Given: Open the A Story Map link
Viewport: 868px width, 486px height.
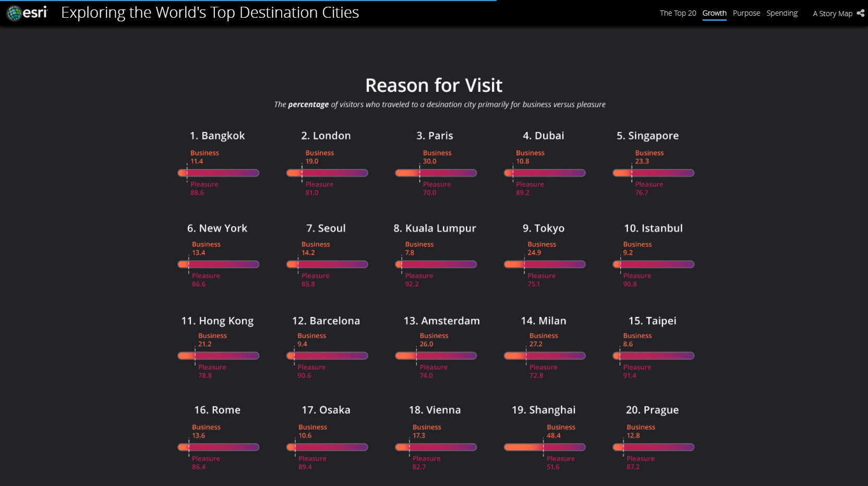Looking at the screenshot, I should [x=832, y=14].
